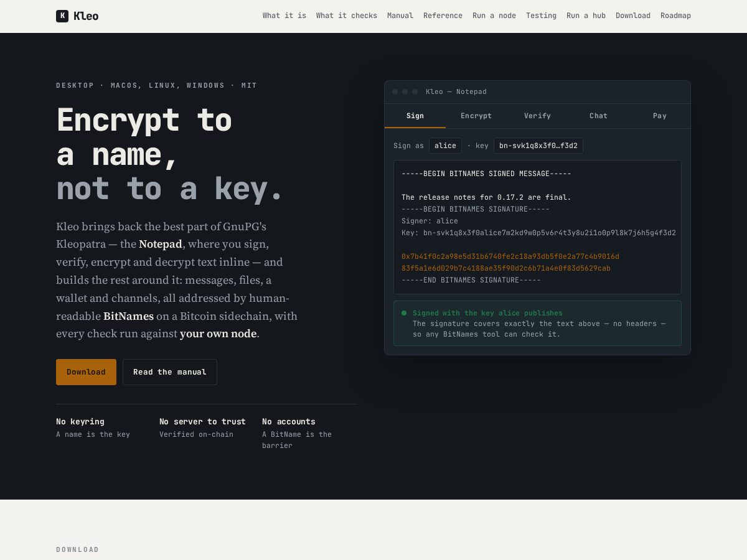Viewport: 747px width, 560px height.
Task: Open the What it is nav link
Action: click(284, 16)
